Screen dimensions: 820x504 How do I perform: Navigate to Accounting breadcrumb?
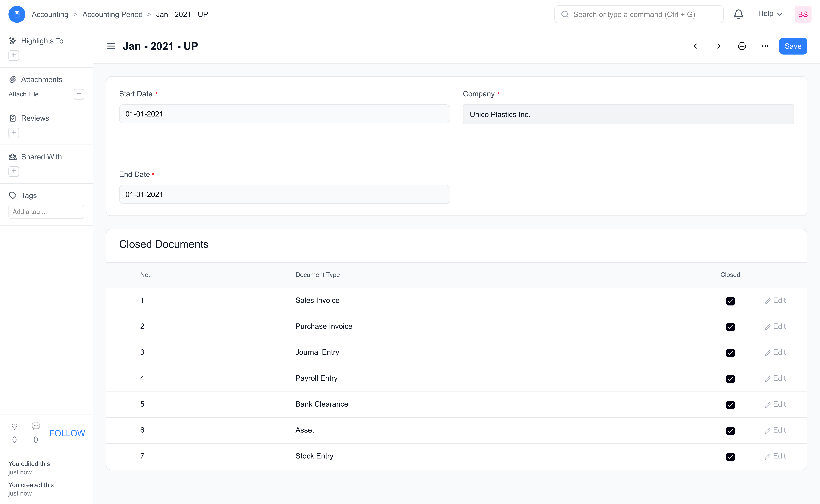coord(50,14)
